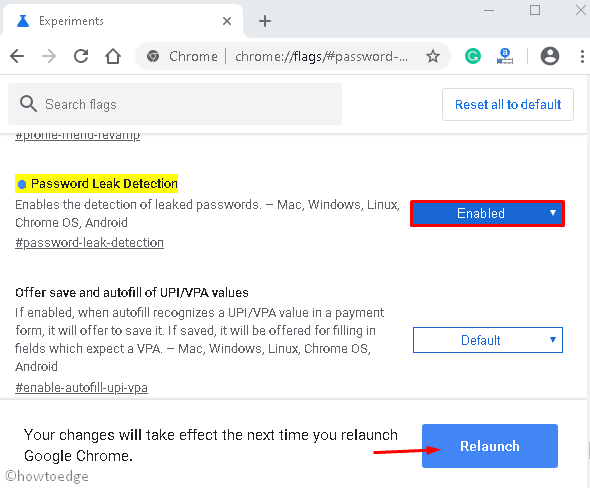
Task: Maximize the Chrome window
Action: coord(535,10)
